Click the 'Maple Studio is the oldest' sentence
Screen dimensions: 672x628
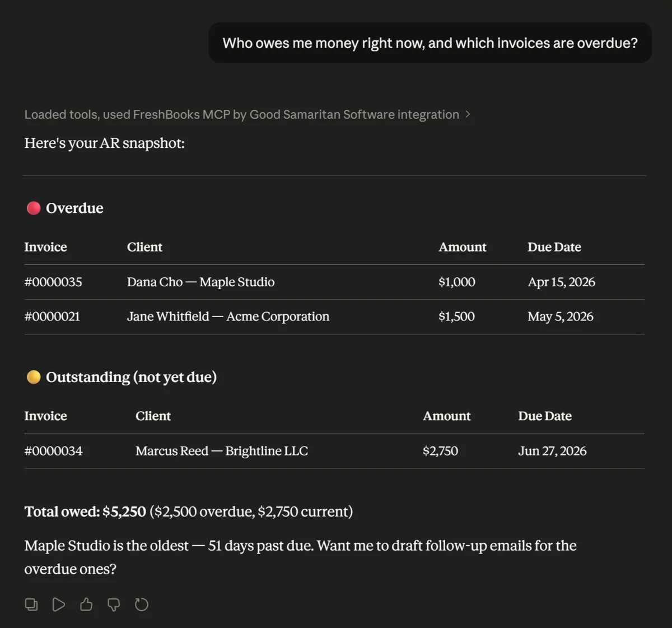[x=169, y=546]
